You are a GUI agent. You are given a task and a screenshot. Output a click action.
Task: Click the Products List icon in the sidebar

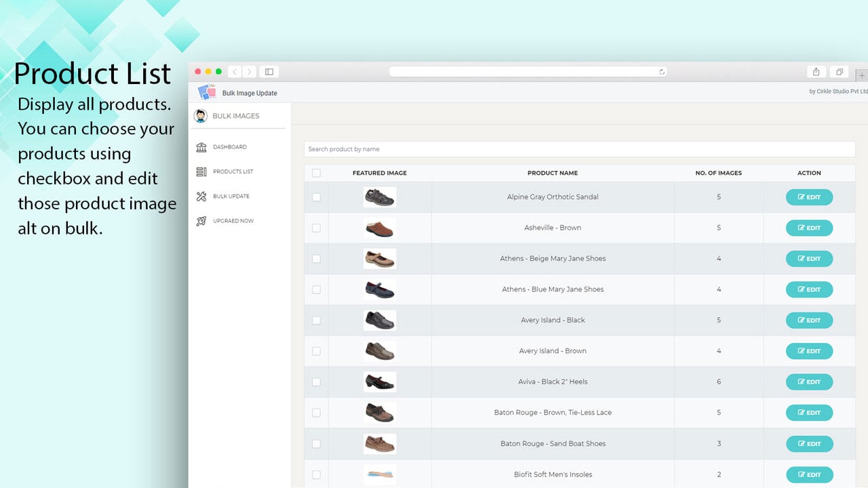click(201, 171)
